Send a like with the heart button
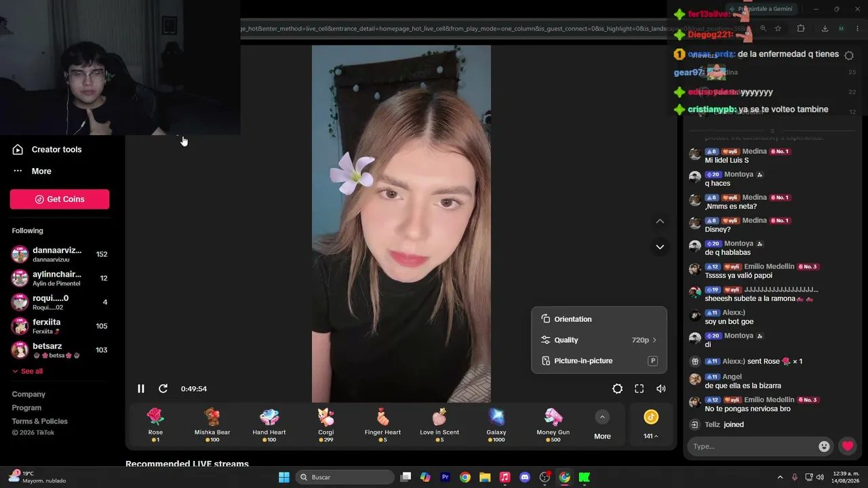 (x=848, y=447)
